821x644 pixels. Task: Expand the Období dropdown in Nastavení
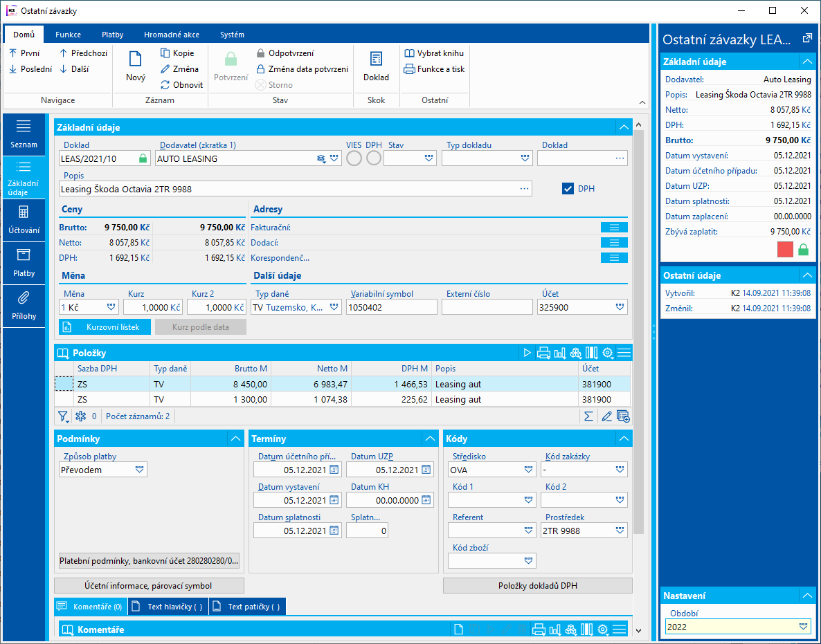tap(803, 627)
